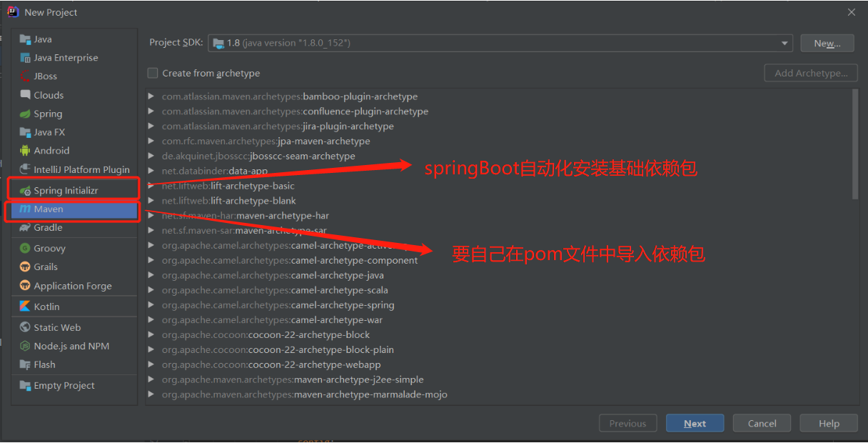The height and width of the screenshot is (443, 868).
Task: Choose the Empty Project icon
Action: coord(26,386)
